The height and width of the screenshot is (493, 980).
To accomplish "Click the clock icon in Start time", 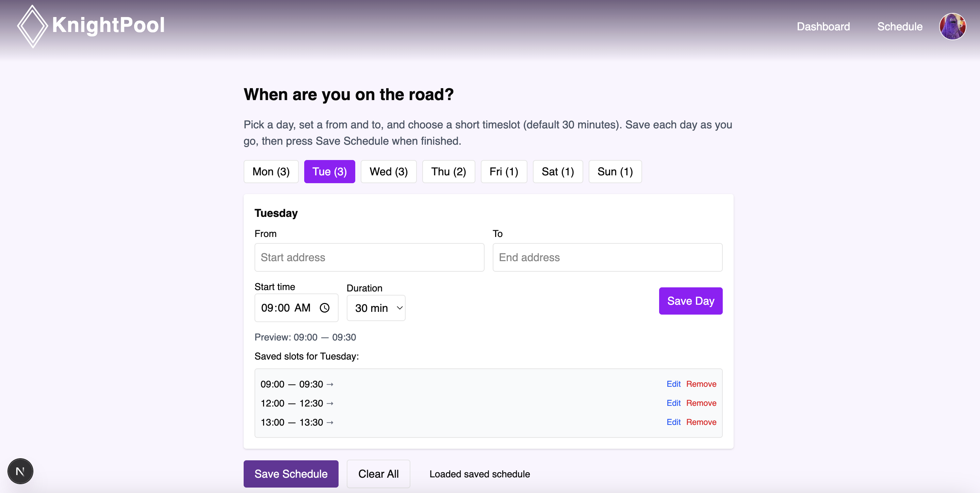I will point(325,307).
